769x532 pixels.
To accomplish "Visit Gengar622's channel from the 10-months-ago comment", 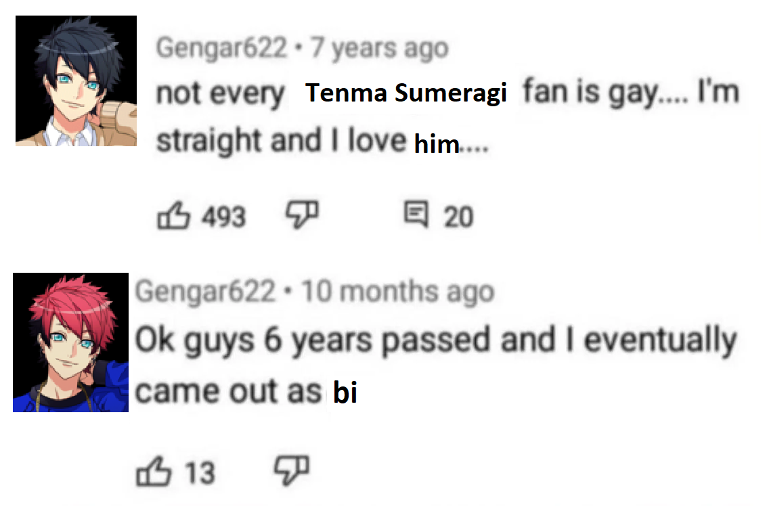I will point(205,291).
